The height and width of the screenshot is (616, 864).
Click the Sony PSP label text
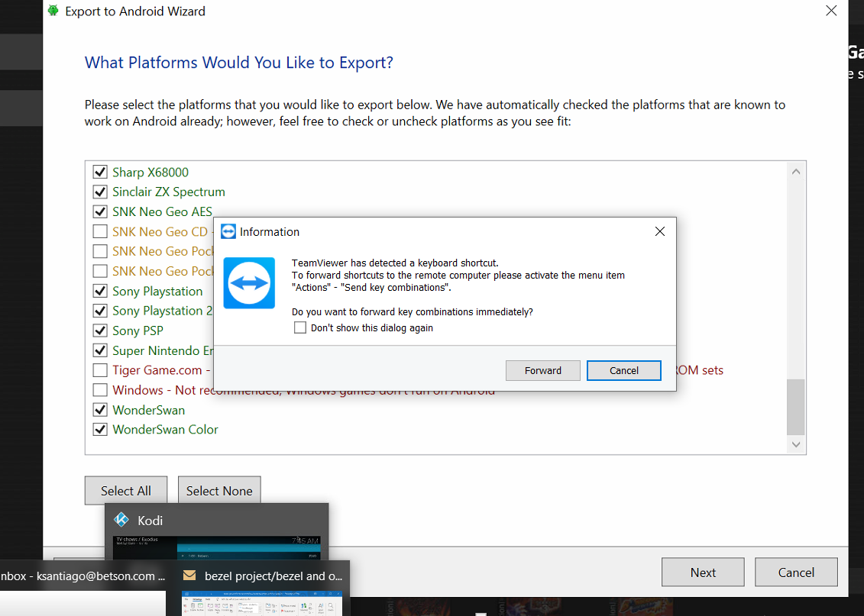138,331
